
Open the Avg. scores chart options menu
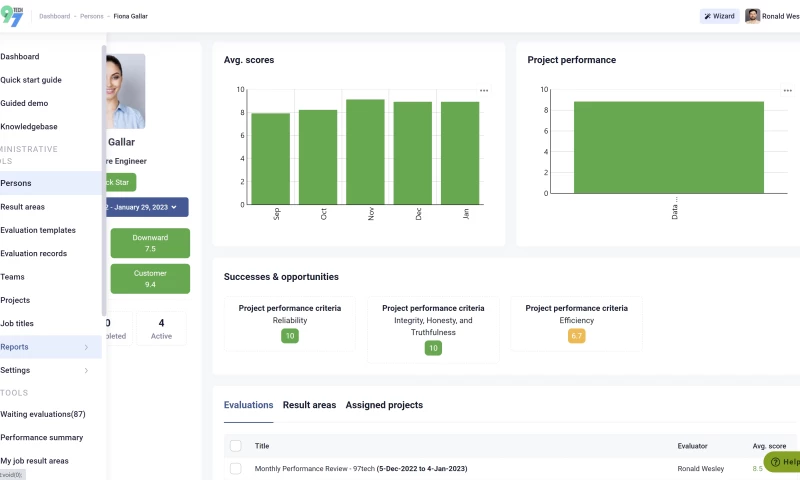(x=484, y=90)
